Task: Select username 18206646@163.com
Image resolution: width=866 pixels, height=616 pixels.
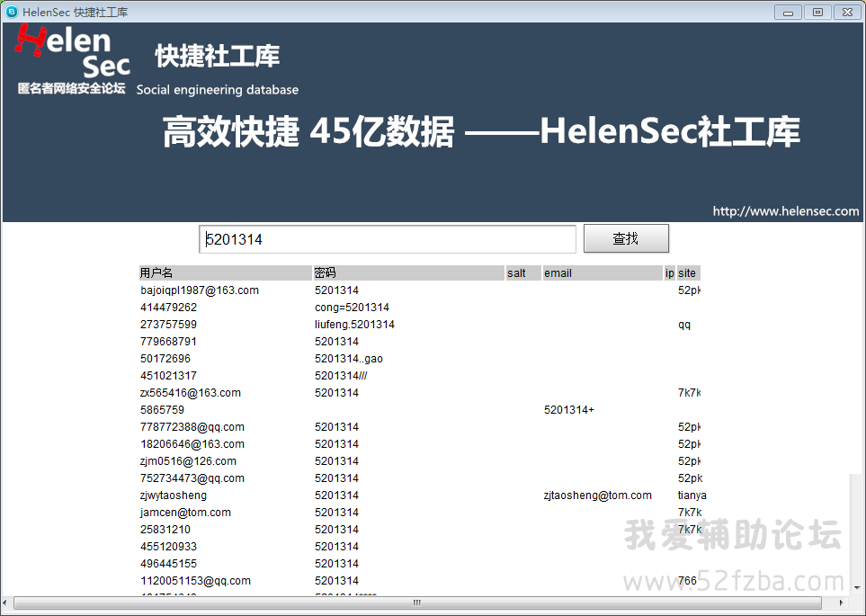Action: 192,444
